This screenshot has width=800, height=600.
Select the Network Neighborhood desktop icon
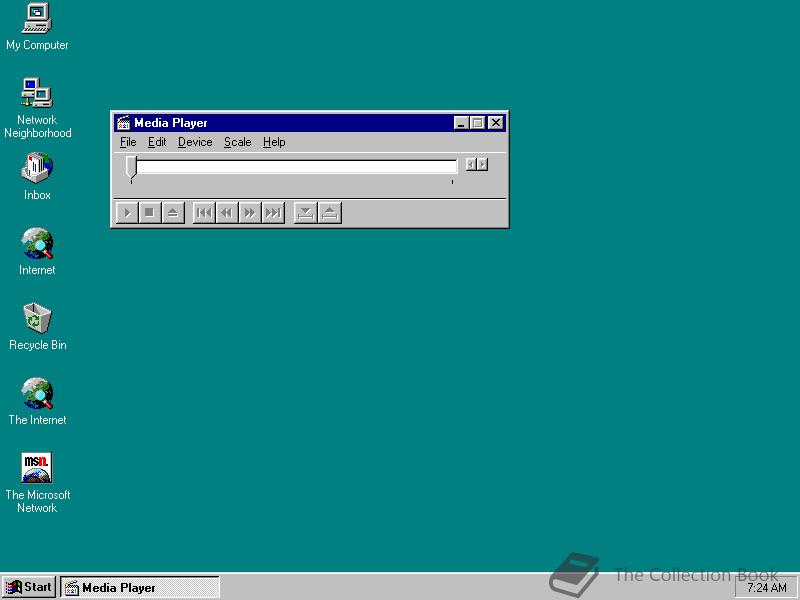[x=37, y=108]
